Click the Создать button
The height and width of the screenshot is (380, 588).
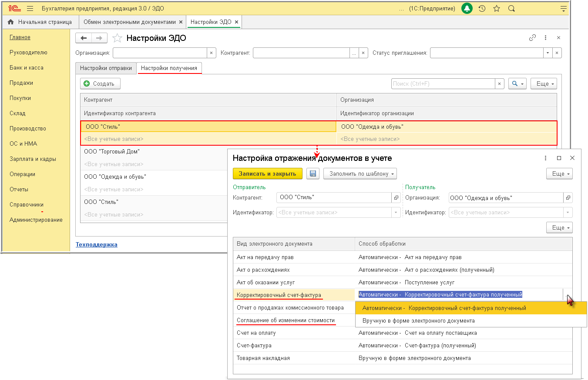100,83
